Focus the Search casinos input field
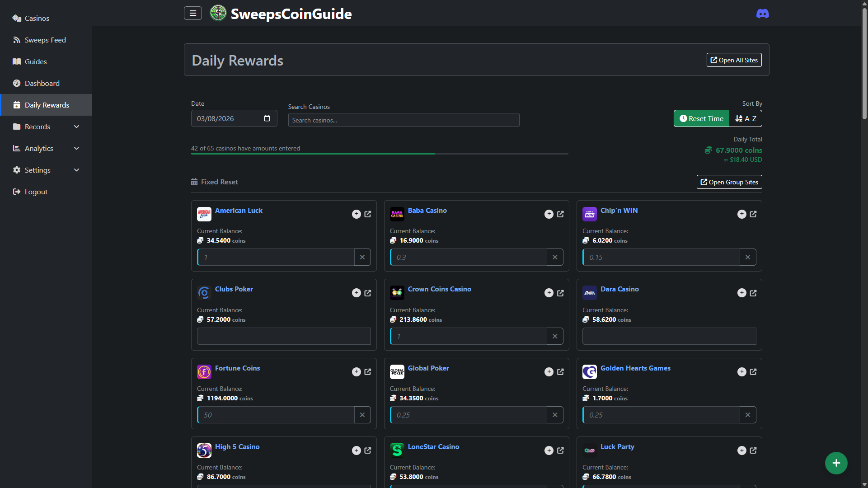This screenshot has width=868, height=488. 404,120
